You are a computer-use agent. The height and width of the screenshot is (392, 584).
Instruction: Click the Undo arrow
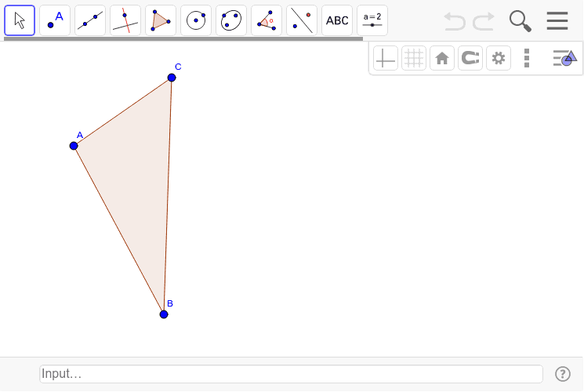(455, 21)
